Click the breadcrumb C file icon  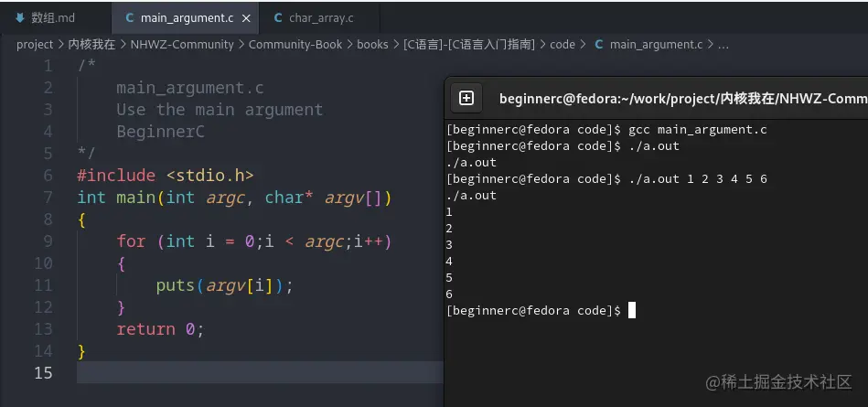pos(598,44)
